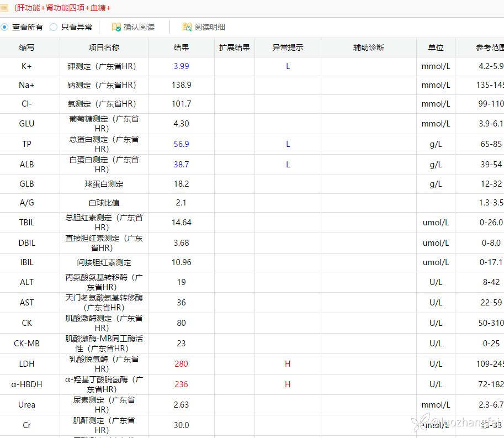
Task: Click the 异常提示 column header
Action: [288, 48]
